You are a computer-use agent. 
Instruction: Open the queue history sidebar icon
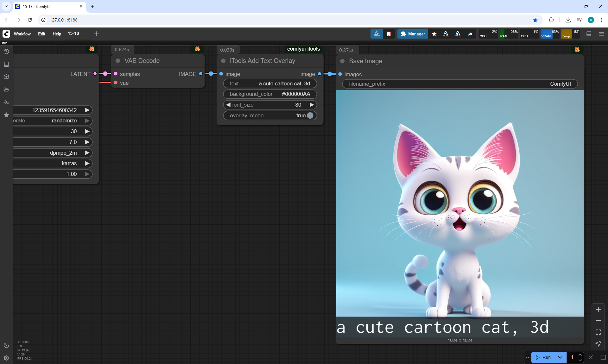[x=6, y=52]
